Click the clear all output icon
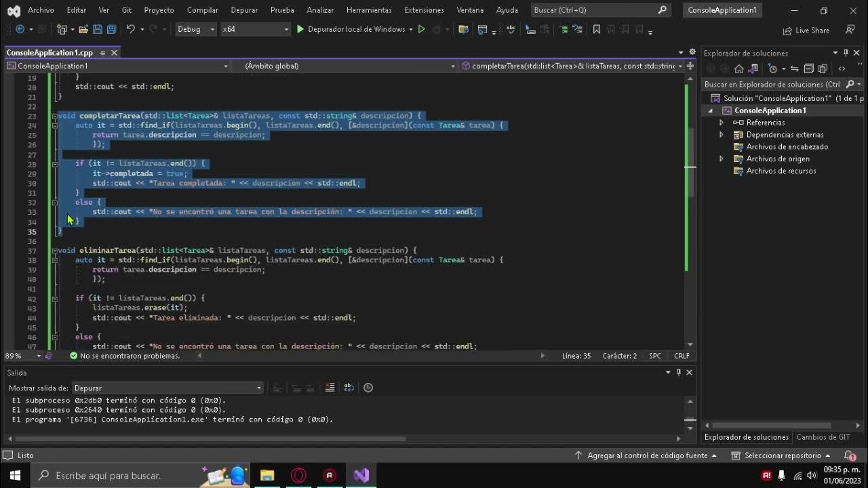 (330, 388)
